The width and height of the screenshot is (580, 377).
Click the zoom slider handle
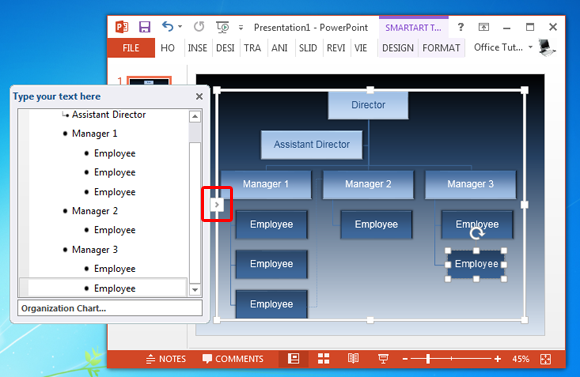click(x=428, y=359)
